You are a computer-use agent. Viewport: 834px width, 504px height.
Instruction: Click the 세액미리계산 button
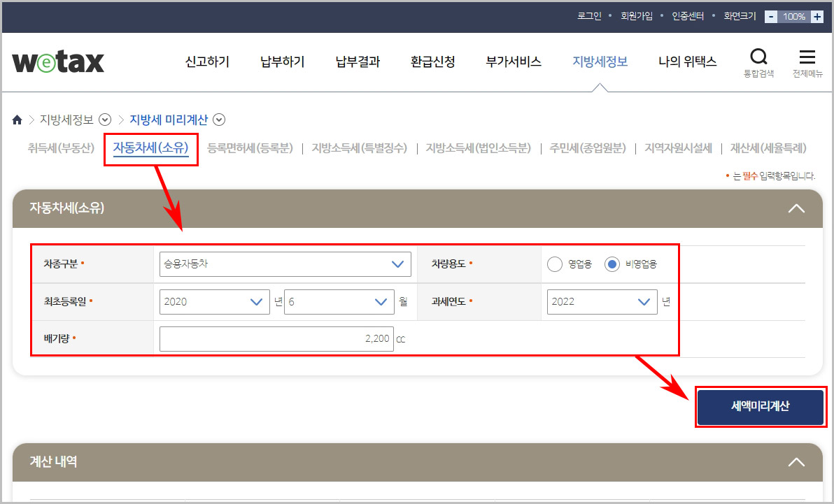point(760,407)
